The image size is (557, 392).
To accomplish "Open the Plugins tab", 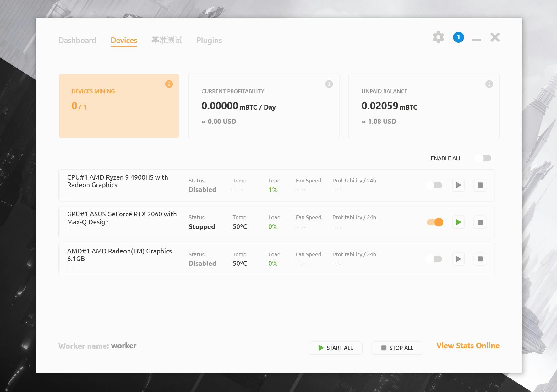I will pos(209,41).
